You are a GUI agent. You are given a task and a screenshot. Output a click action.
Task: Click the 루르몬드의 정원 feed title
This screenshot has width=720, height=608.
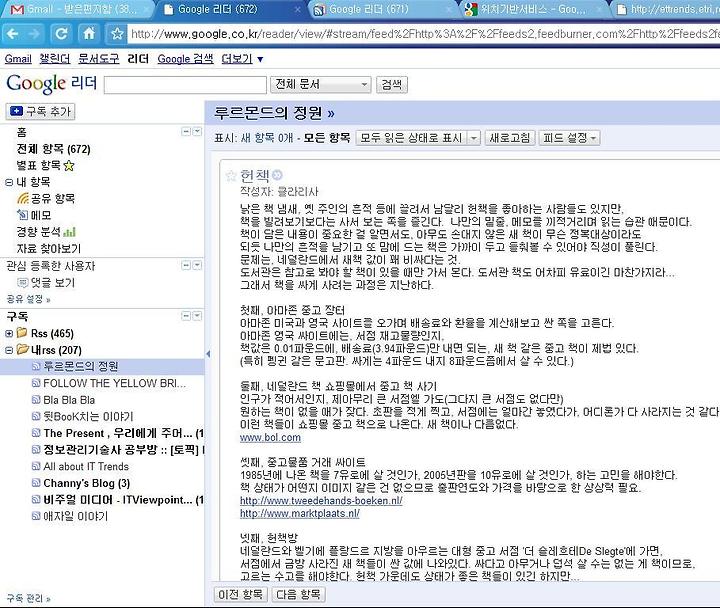point(274,113)
